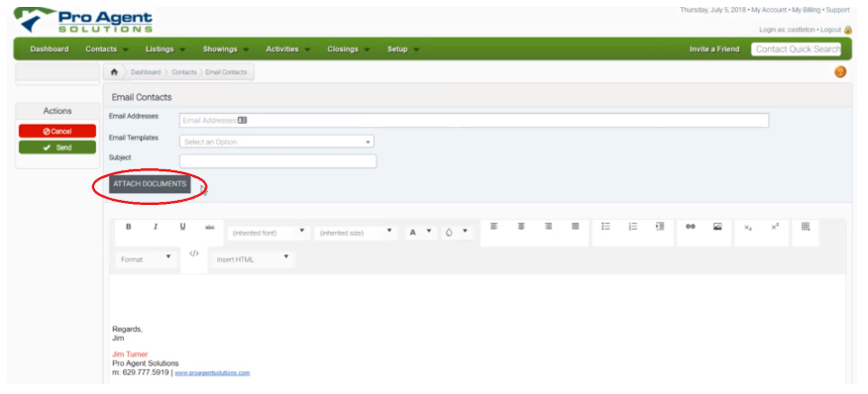868x394 pixels.
Task: Align text left in editor
Action: 493,227
